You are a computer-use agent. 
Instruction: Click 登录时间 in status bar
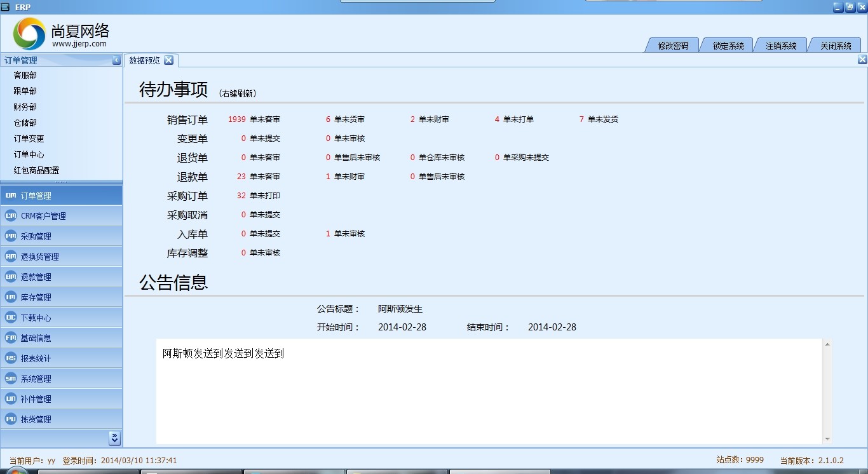[x=119, y=460]
